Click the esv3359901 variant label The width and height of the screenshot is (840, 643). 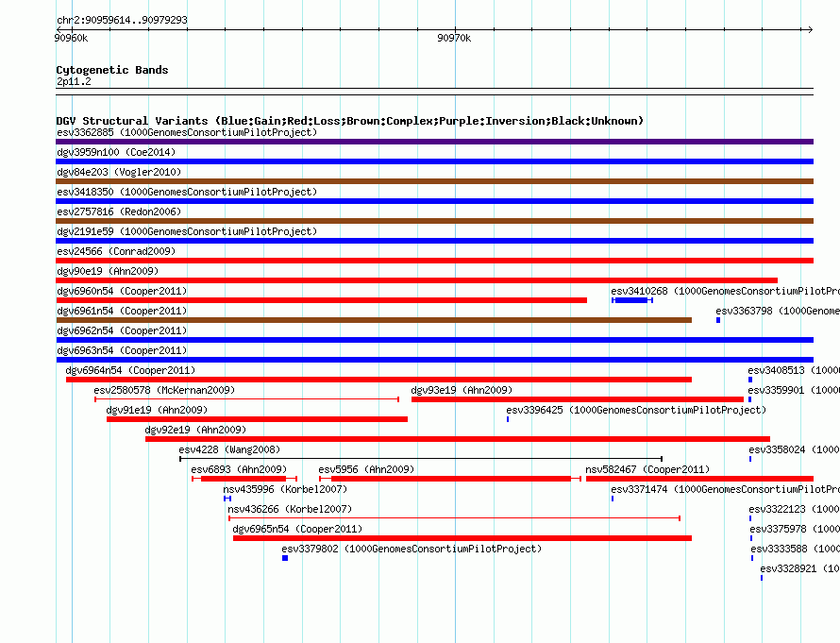coord(794,390)
